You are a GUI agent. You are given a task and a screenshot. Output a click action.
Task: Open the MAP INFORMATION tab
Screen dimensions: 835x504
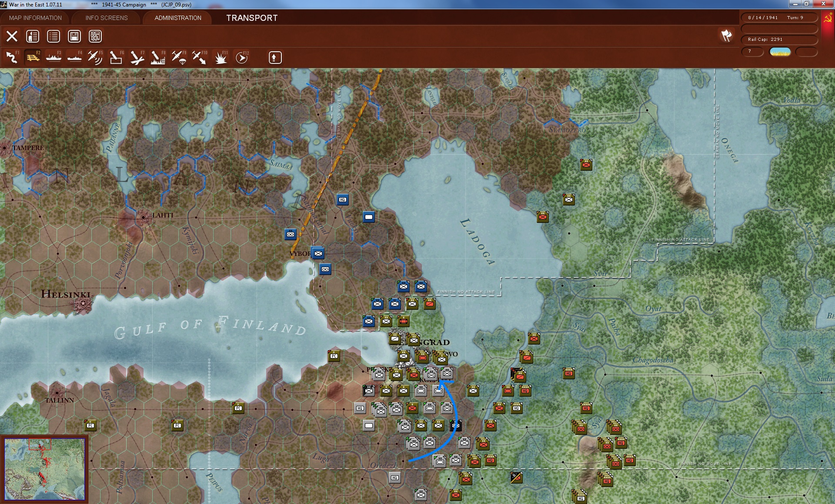[x=35, y=18]
